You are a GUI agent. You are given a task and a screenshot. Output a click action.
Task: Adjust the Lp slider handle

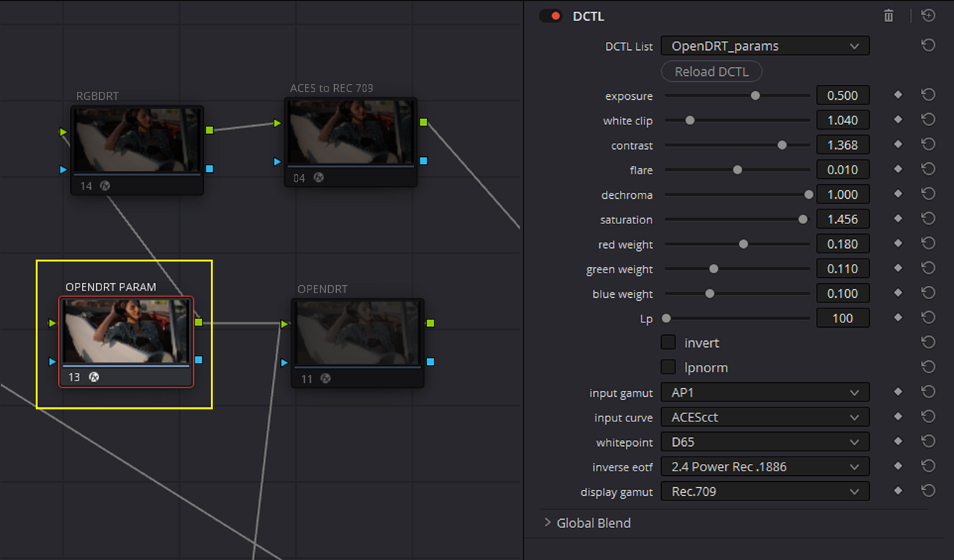click(666, 318)
